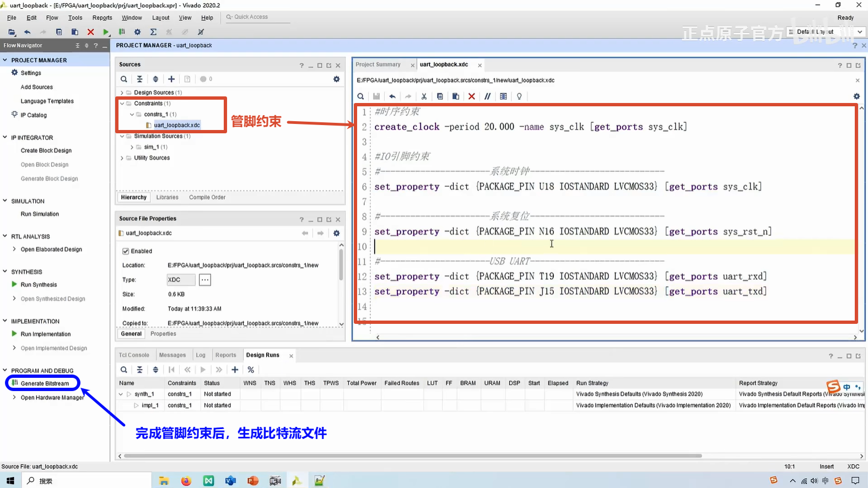Expand all in Sources panel toolbar
868x488 pixels.
pos(155,79)
